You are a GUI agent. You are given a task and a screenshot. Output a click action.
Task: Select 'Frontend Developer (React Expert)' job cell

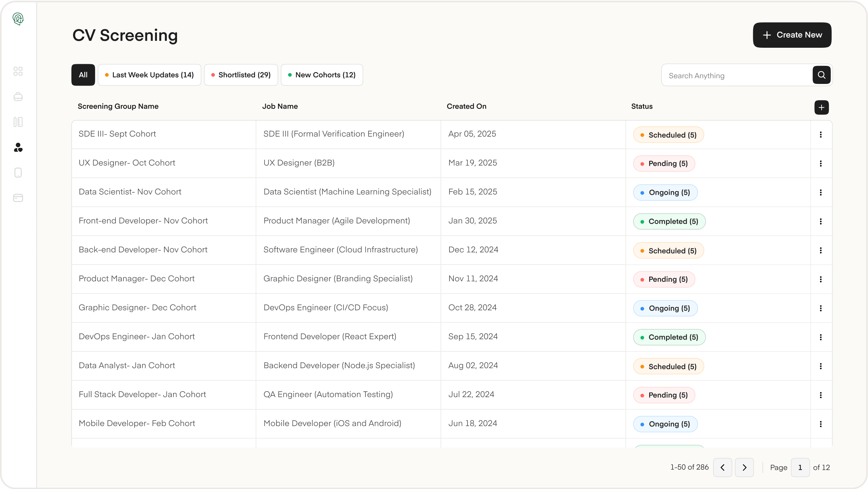(330, 337)
